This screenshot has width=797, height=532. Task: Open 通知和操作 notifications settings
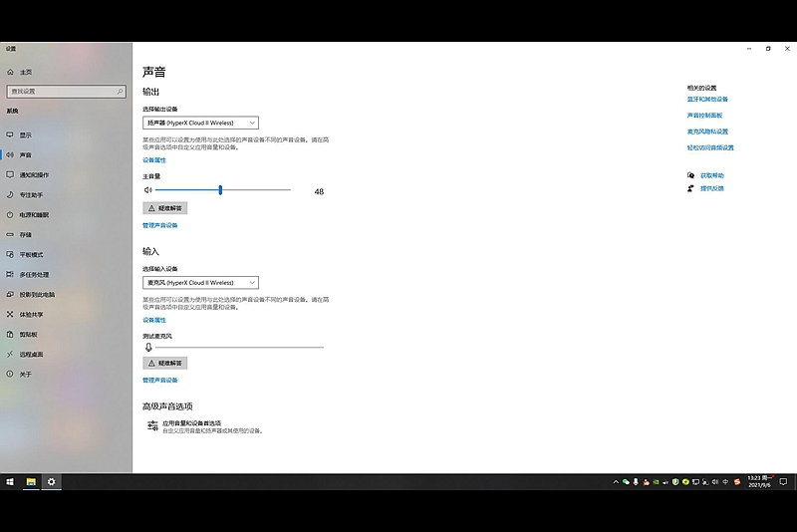click(34, 174)
